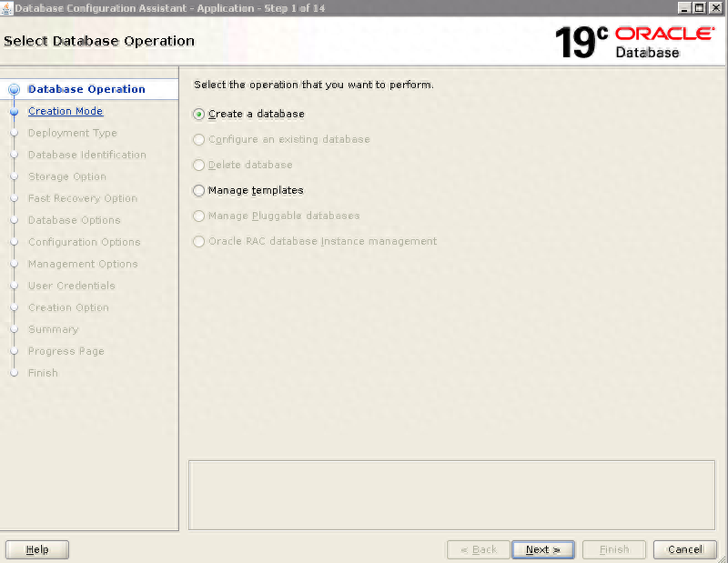This screenshot has width=728, height=563.
Task: Click the Creation Mode step bullet
Action: 14,111
